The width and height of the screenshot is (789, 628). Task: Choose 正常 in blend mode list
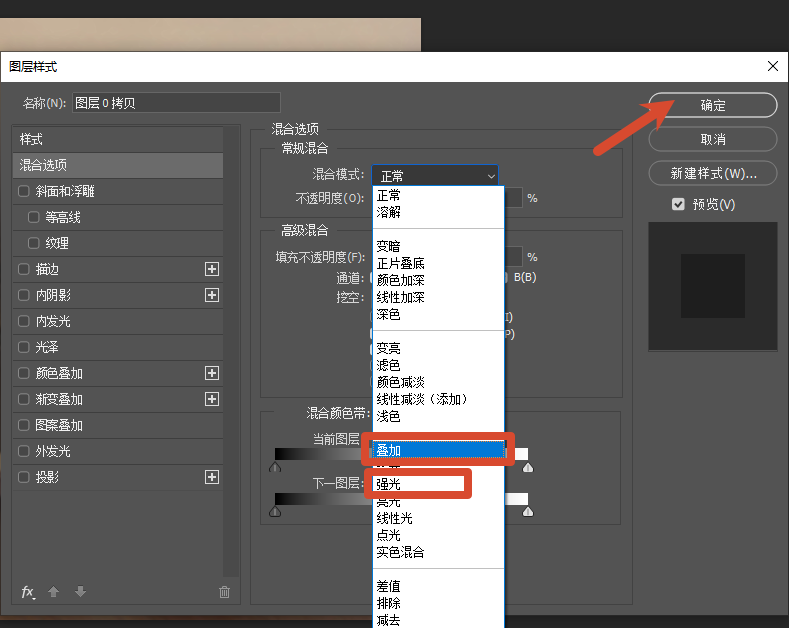pyautogui.click(x=438, y=195)
